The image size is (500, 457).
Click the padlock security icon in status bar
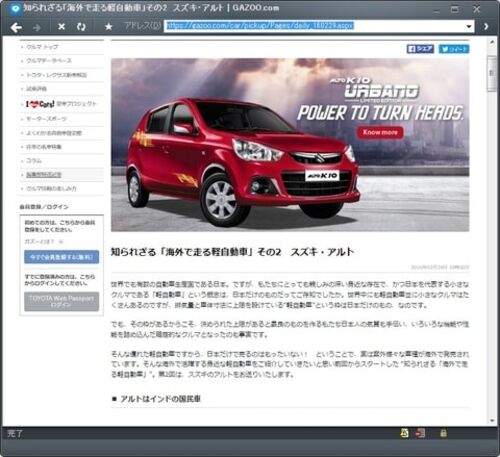point(443,433)
